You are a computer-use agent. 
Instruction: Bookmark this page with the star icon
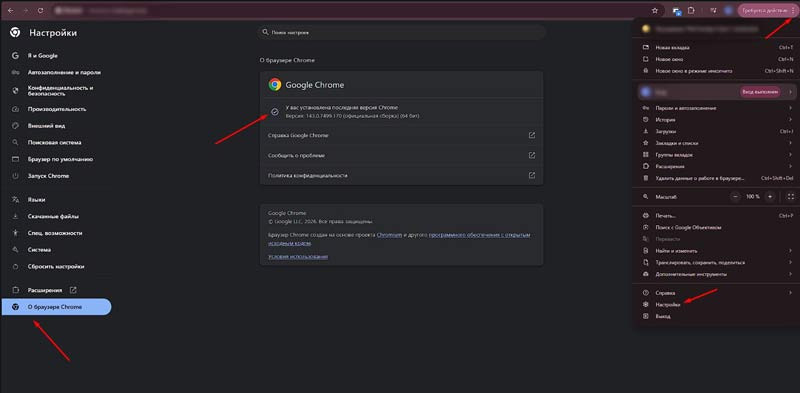[655, 11]
